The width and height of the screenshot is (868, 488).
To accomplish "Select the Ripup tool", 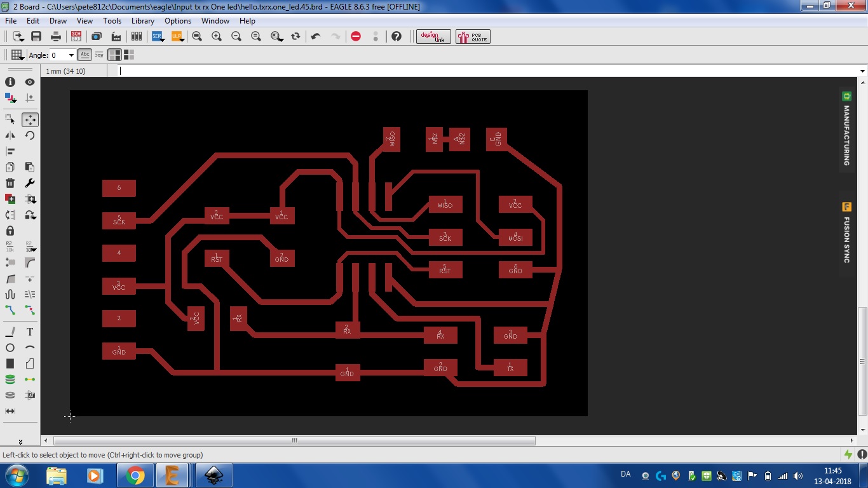I will click(30, 310).
